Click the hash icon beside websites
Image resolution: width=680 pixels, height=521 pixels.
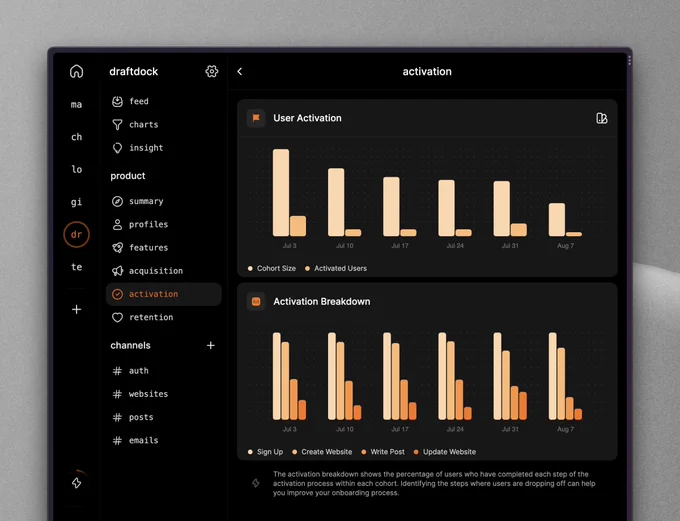point(117,394)
